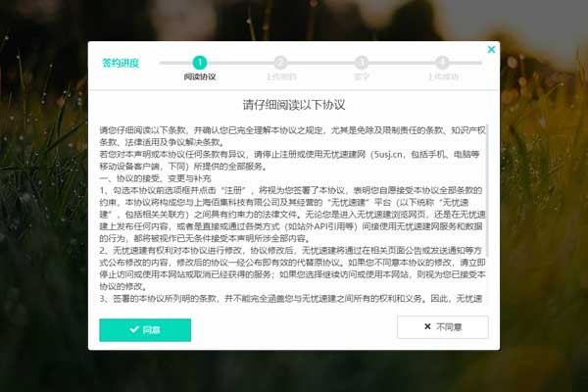
Task: Click the 一、协议的接受、变更与补充 section heading
Action: [155, 178]
